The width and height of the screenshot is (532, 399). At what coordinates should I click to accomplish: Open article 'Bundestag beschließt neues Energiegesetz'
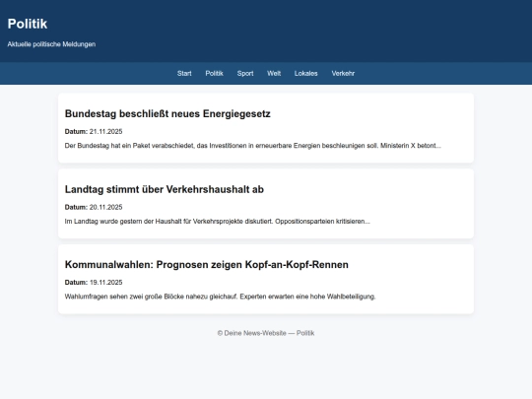tap(167, 113)
